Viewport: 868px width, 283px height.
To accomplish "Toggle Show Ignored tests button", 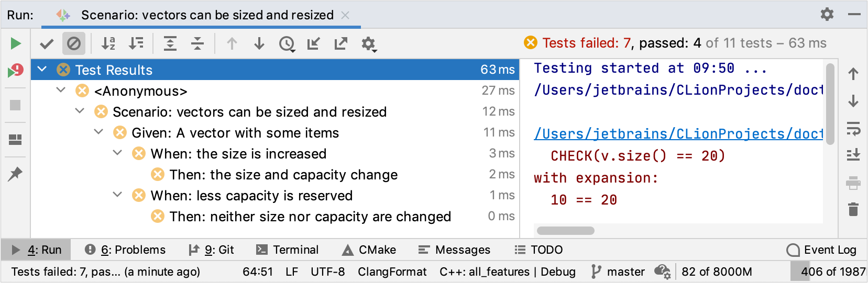I will click(74, 44).
